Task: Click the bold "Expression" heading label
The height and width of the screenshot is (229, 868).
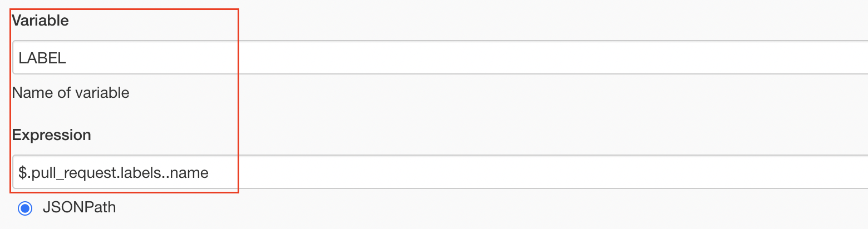Action: (x=51, y=135)
